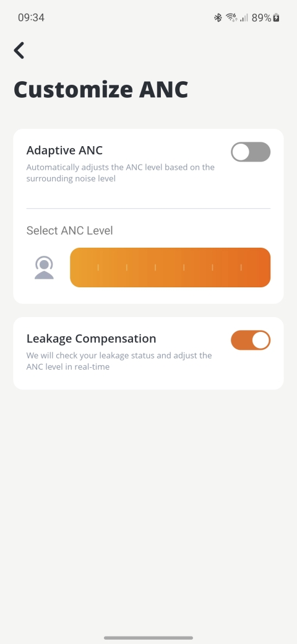Tap the 89% battery percentage text
The image size is (297, 644).
point(261,18)
